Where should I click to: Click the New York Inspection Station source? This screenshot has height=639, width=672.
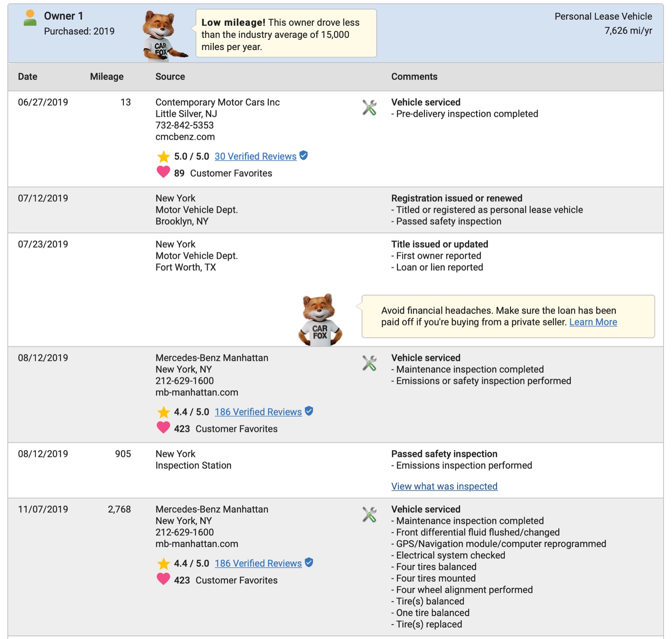point(194,460)
